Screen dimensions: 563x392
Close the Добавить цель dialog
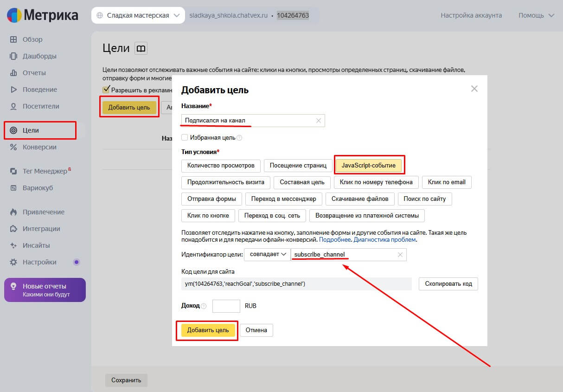coord(474,89)
